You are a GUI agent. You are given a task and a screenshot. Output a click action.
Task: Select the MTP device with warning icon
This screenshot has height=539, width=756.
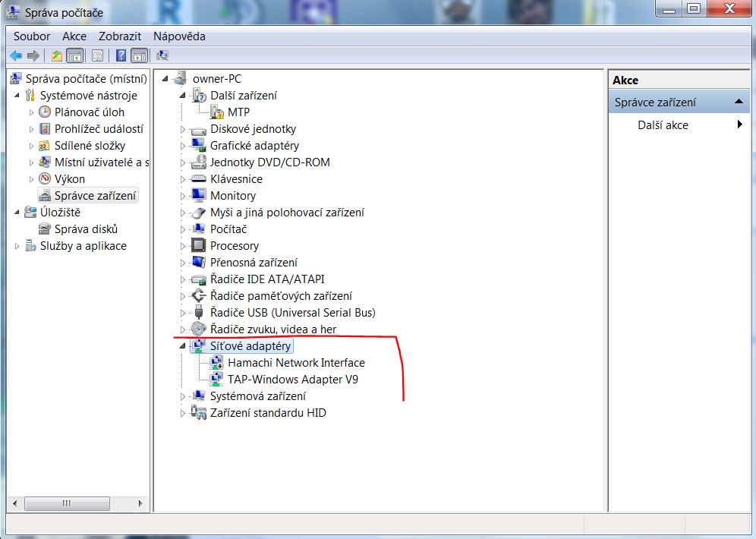click(x=238, y=112)
